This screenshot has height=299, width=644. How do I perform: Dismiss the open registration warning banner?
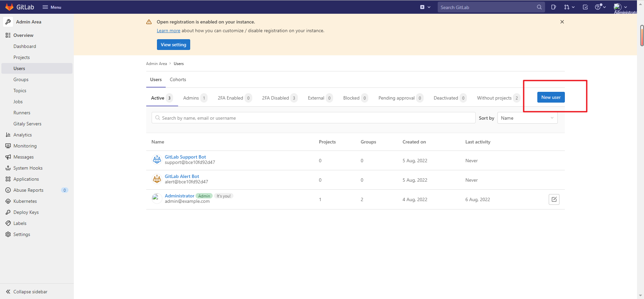tap(562, 22)
